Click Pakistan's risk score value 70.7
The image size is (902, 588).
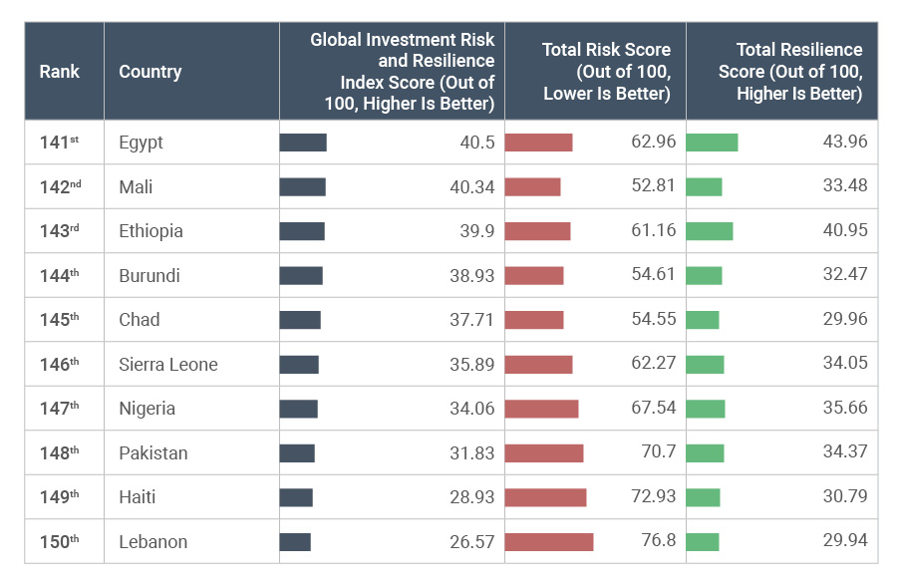point(658,452)
